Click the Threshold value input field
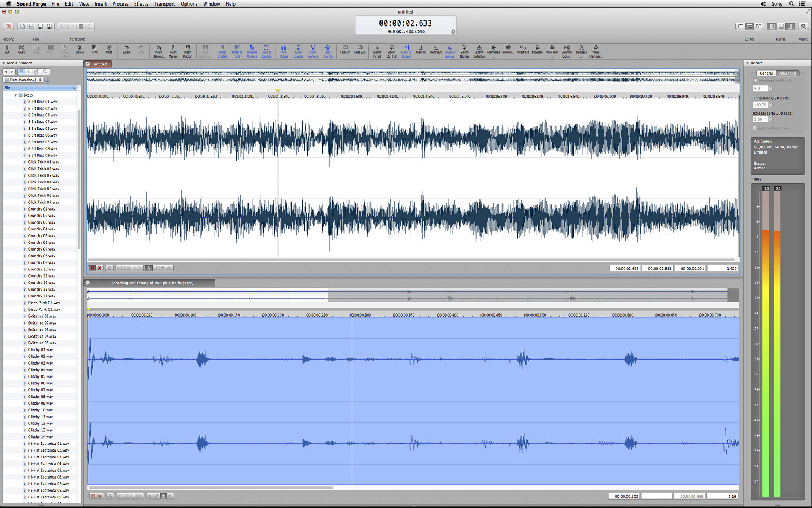The height and width of the screenshot is (508, 812). pyautogui.click(x=760, y=104)
